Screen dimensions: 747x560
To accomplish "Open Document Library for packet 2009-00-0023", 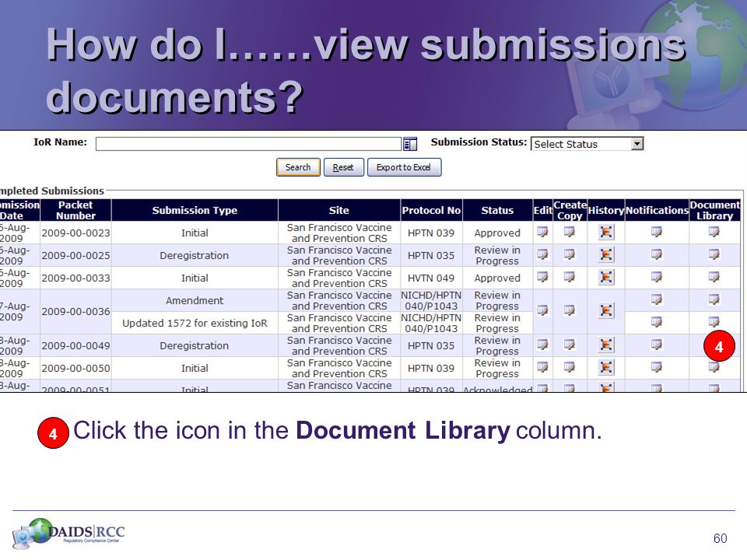I will click(x=714, y=232).
